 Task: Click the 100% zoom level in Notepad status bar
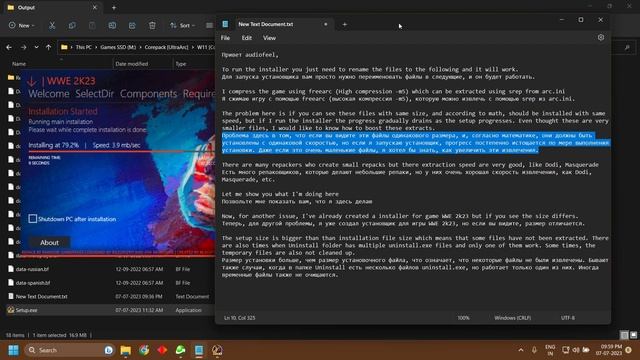463,318
